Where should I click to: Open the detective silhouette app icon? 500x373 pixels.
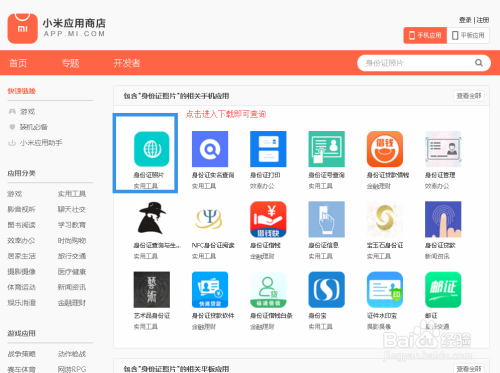(152, 219)
